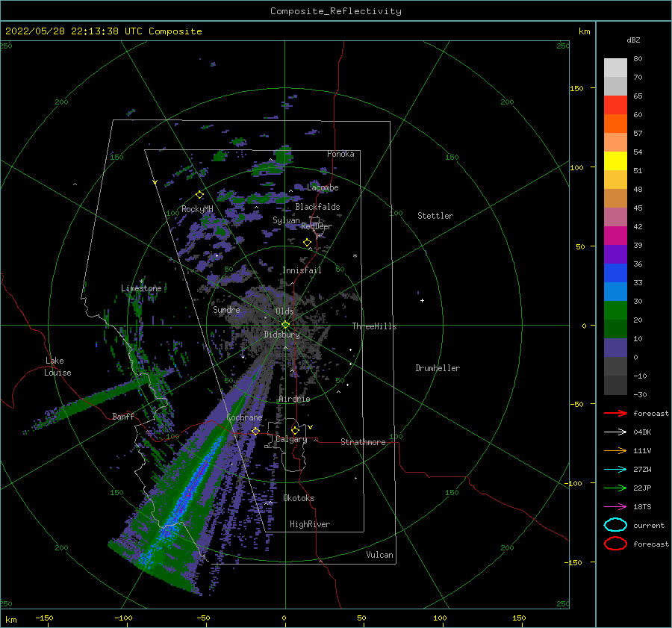Image resolution: width=672 pixels, height=628 pixels.
Task: Click the Lake Louise label
Action: click(57, 367)
